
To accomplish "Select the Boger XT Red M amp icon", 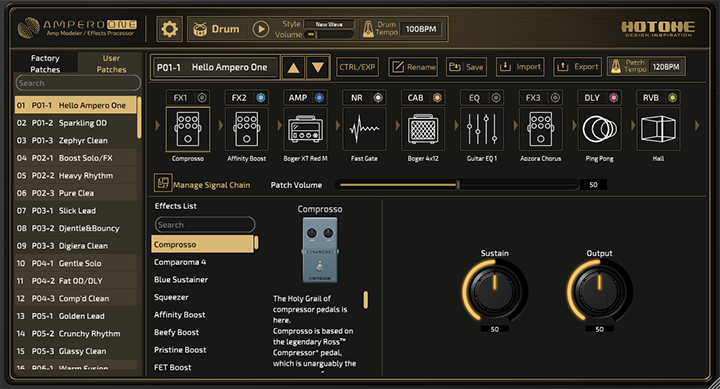I will [305, 129].
